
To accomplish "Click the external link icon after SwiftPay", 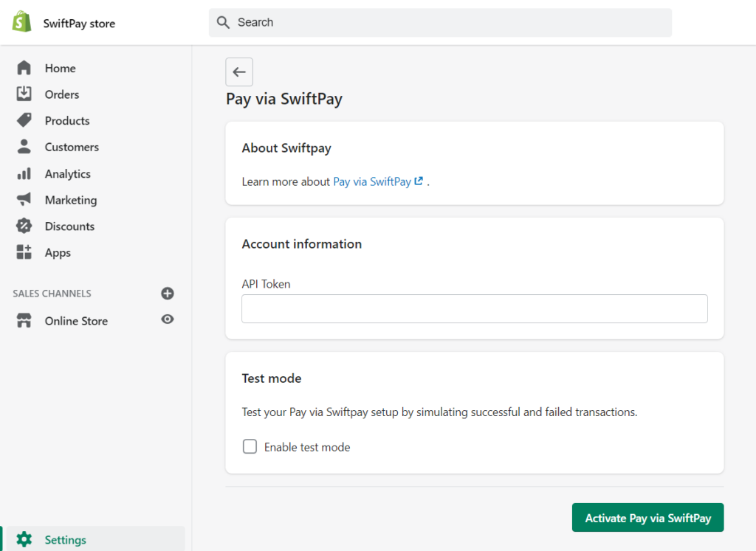I will [419, 181].
